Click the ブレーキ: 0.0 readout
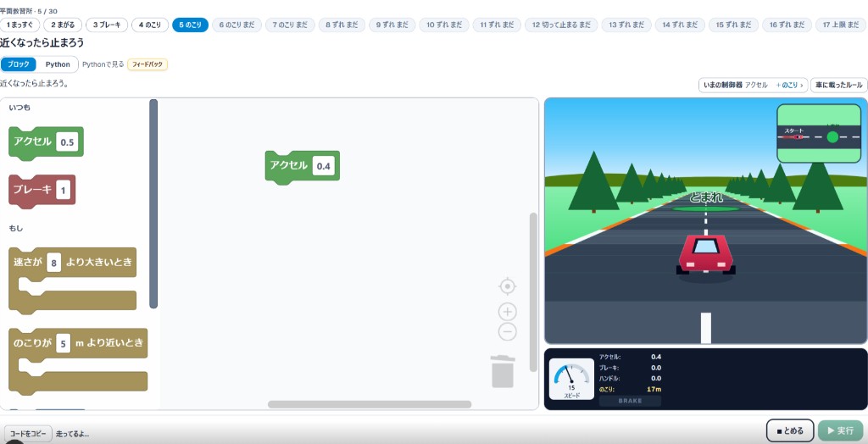Viewport: 868px width, 444px height. click(630, 368)
